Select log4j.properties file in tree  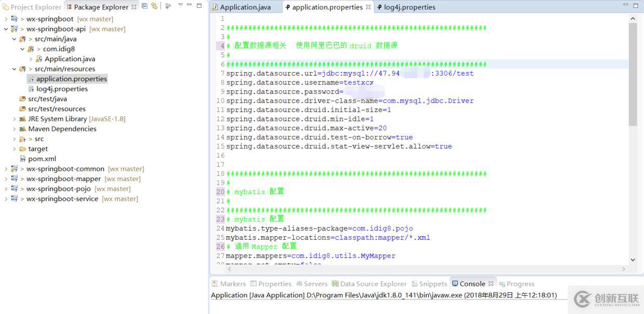point(62,89)
